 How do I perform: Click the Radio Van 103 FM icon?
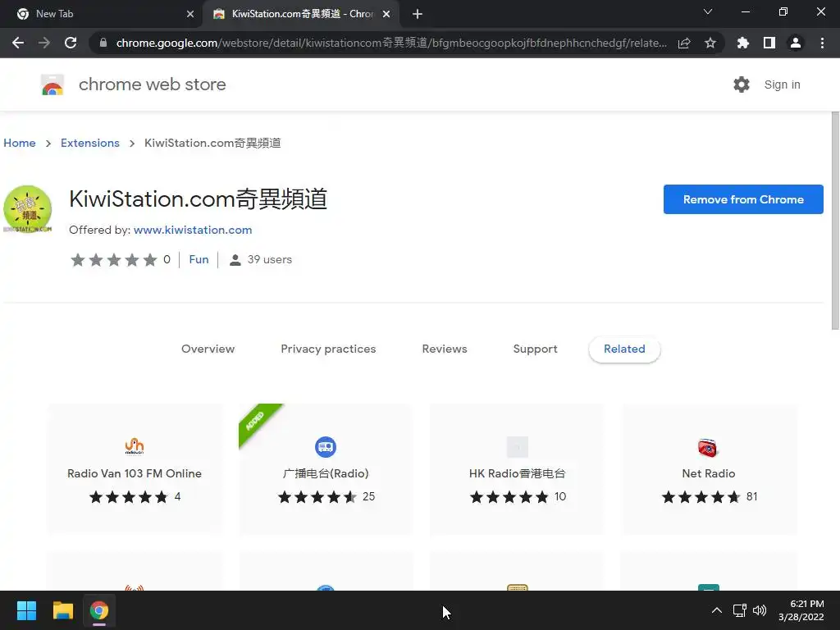tap(135, 446)
